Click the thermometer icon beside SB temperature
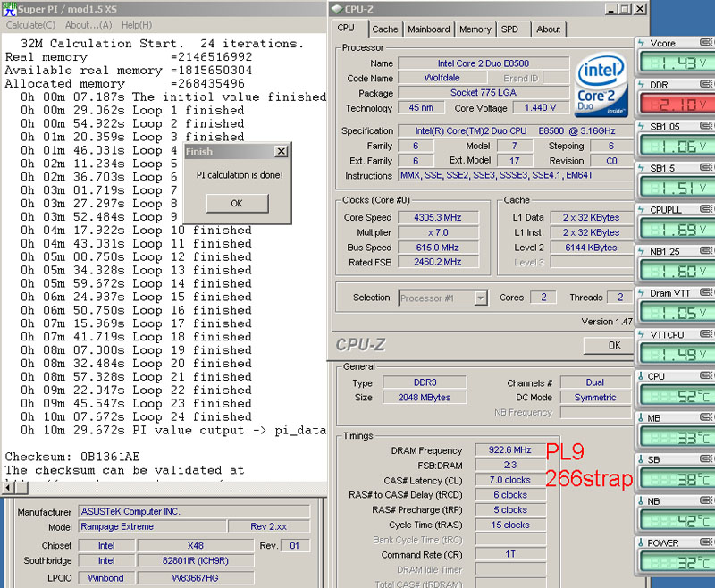The image size is (715, 588). pos(641,459)
